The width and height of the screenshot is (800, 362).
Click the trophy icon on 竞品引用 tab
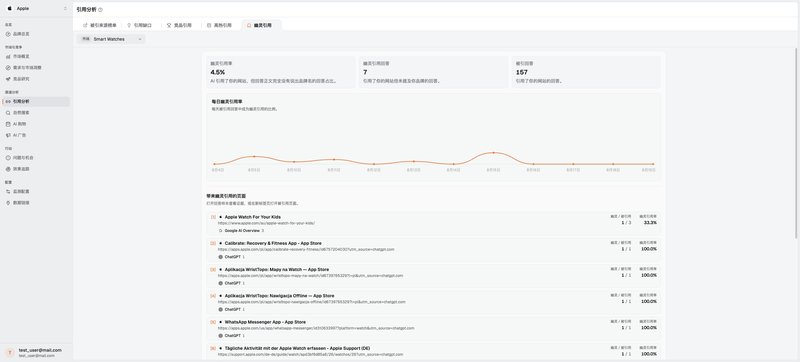click(x=169, y=25)
